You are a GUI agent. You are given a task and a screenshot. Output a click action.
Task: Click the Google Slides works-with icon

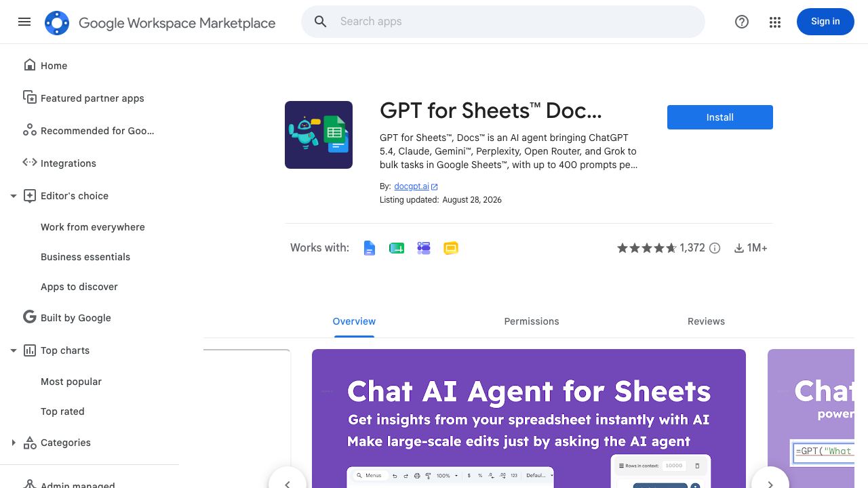pos(451,248)
